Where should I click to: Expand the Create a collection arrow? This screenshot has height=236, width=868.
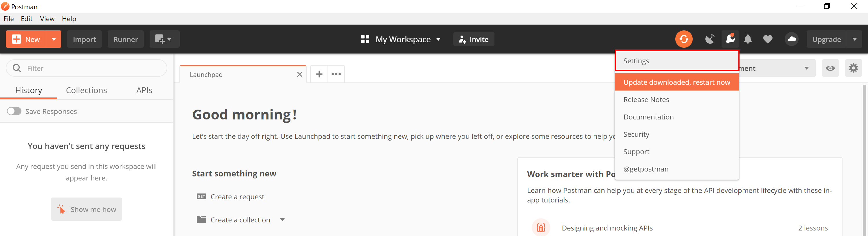[x=282, y=220]
